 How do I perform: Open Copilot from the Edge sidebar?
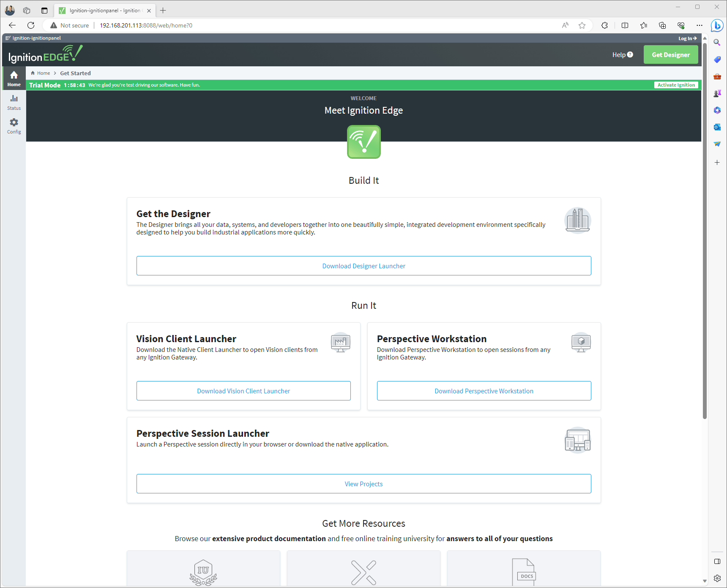coord(717,26)
